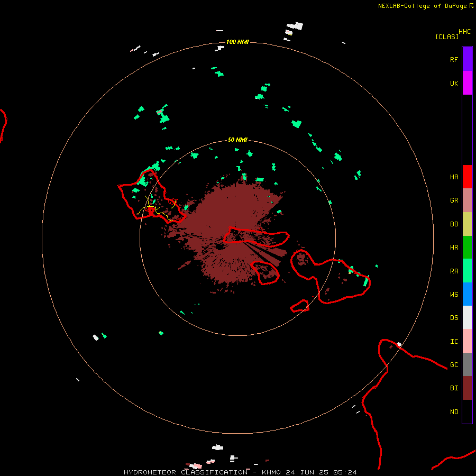The height and width of the screenshot is (476, 476).
Task: Click the 24 JUN 25 date text
Action: coord(307,472)
